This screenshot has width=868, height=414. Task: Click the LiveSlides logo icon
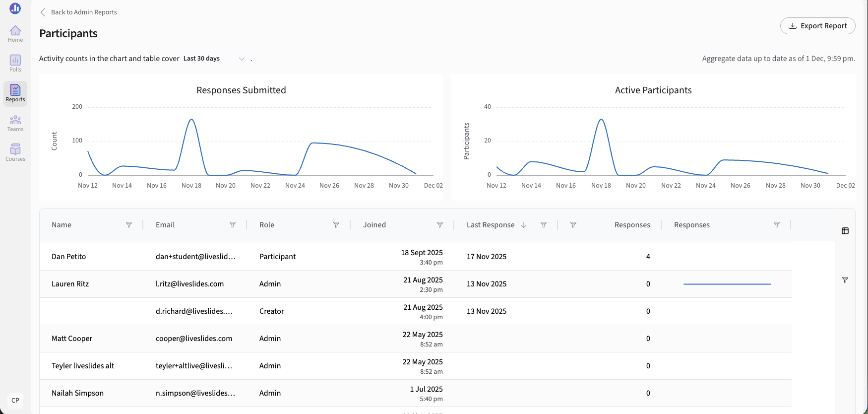(15, 8)
